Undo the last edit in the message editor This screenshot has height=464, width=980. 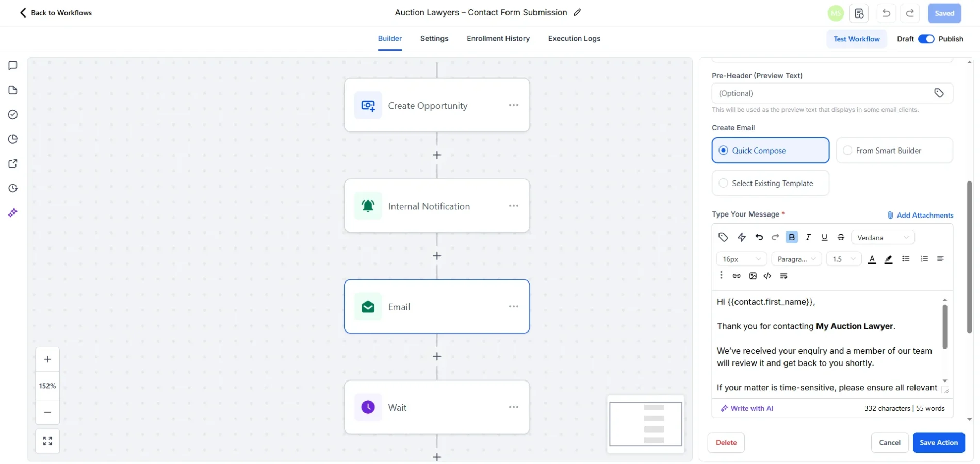pos(759,237)
